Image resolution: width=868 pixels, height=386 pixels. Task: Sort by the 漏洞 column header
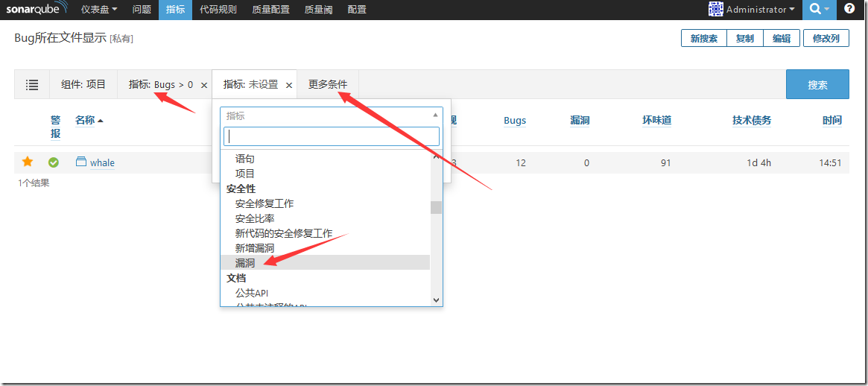(580, 120)
